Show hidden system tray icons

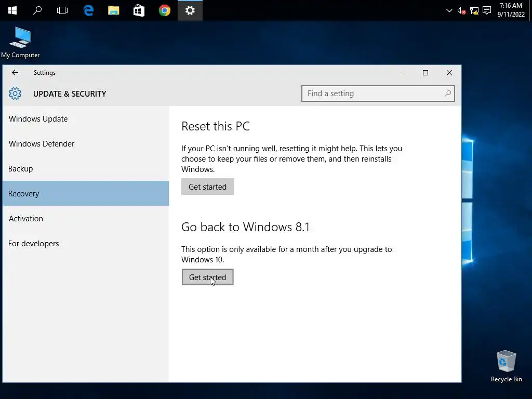(x=449, y=10)
